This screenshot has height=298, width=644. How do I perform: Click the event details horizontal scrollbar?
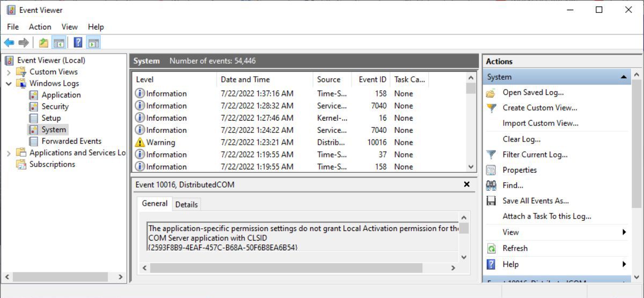coord(286,267)
